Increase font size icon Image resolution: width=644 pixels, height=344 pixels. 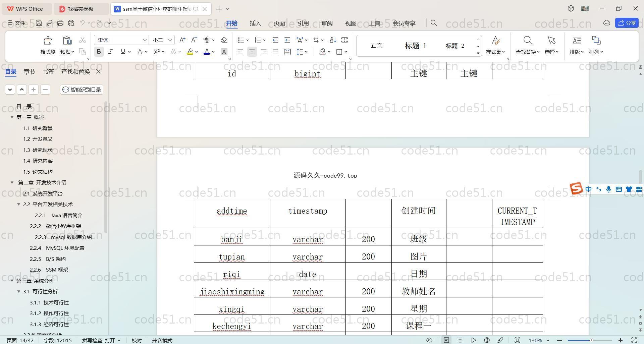tap(182, 40)
